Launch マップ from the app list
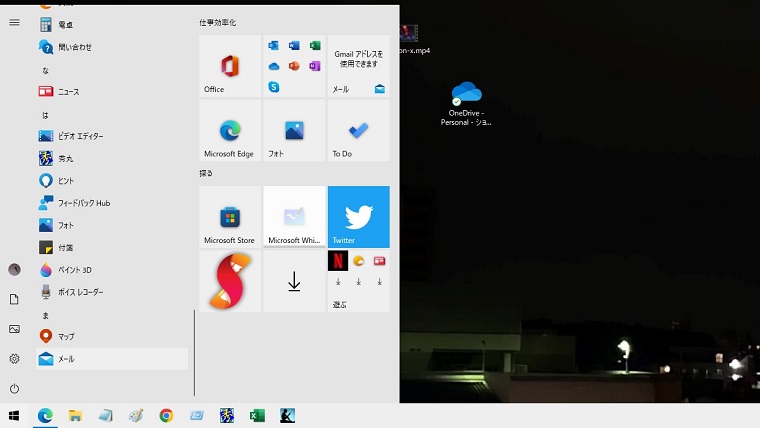The image size is (760, 428). [x=112, y=336]
